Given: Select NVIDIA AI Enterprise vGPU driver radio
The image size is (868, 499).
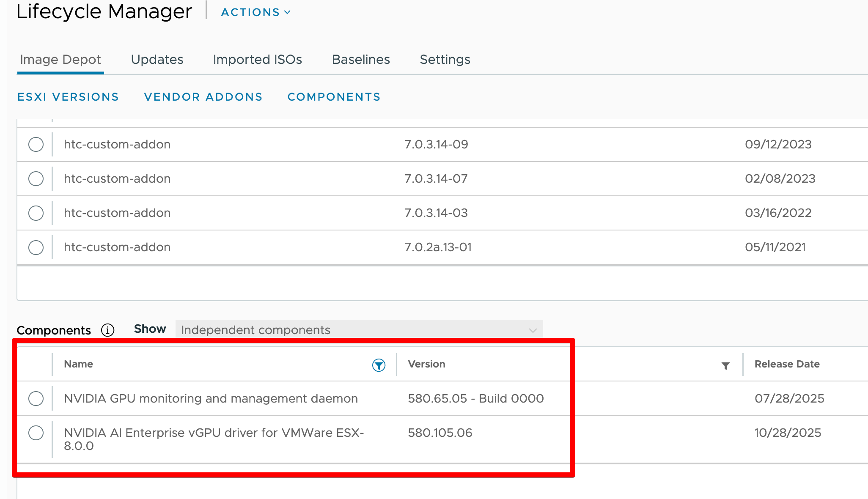Looking at the screenshot, I should pyautogui.click(x=36, y=433).
